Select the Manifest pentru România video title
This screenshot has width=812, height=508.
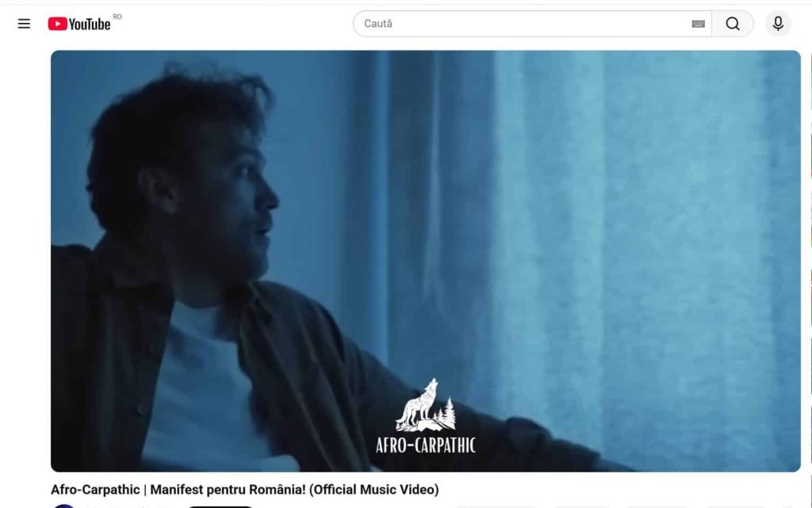point(244,490)
